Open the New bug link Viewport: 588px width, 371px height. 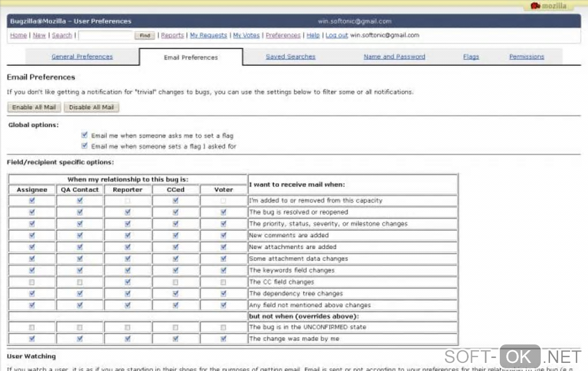(39, 35)
